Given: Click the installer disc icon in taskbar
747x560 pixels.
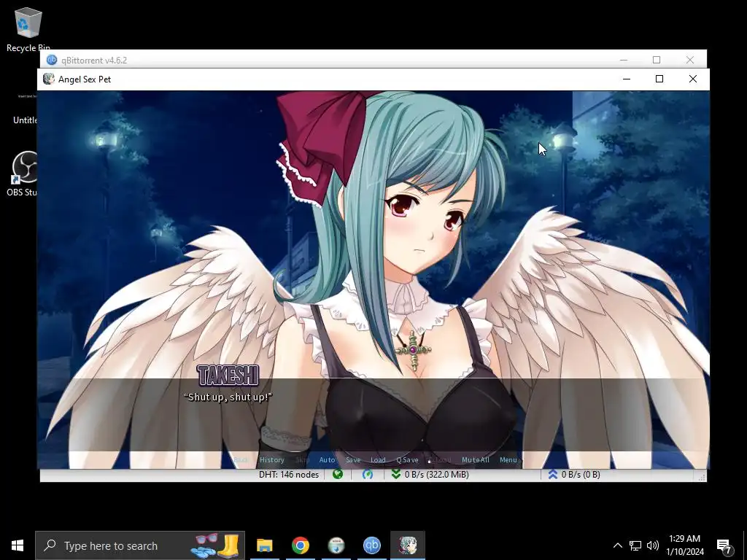Looking at the screenshot, I should pos(336,545).
